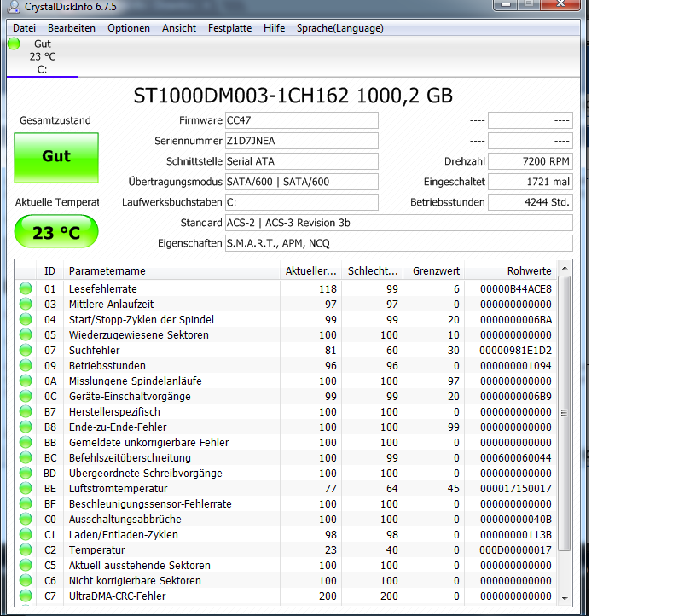This screenshot has height=616, width=696.
Task: Click the status circle for Gemeldete unkorrigierbare Fehler
Action: point(26,442)
